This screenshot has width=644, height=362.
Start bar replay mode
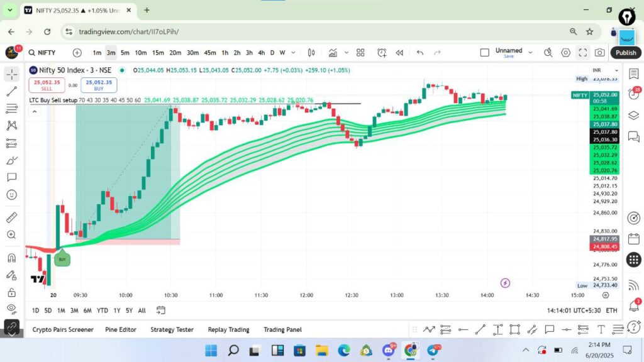399,53
